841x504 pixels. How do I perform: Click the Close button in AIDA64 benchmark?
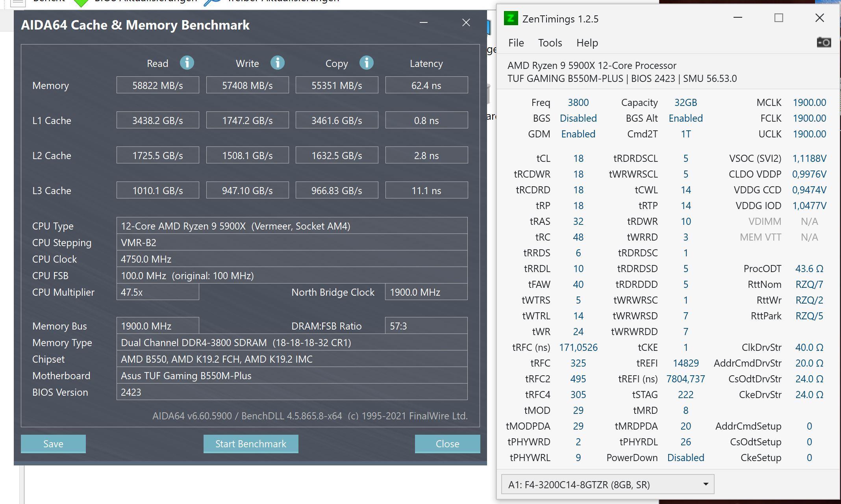click(x=447, y=444)
